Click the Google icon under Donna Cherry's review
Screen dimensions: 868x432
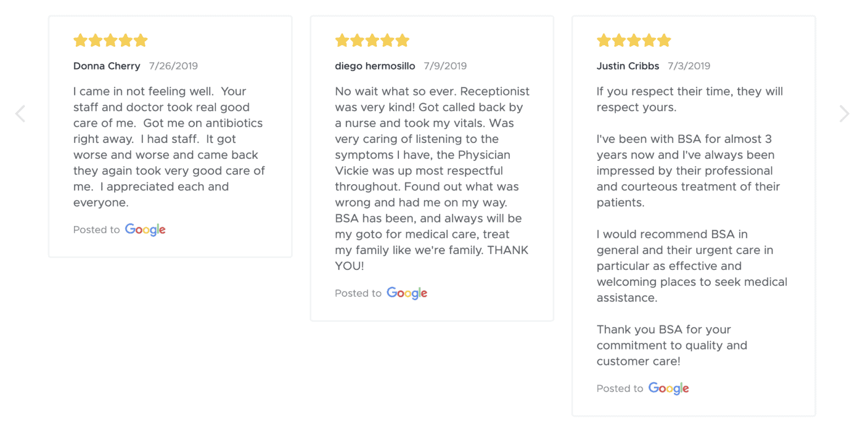pyautogui.click(x=145, y=229)
